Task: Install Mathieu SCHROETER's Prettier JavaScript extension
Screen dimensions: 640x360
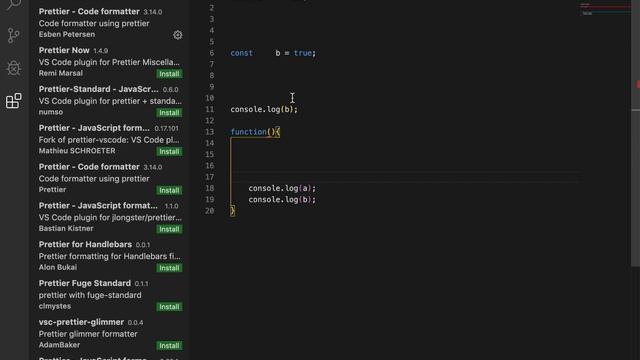Action: click(x=169, y=151)
